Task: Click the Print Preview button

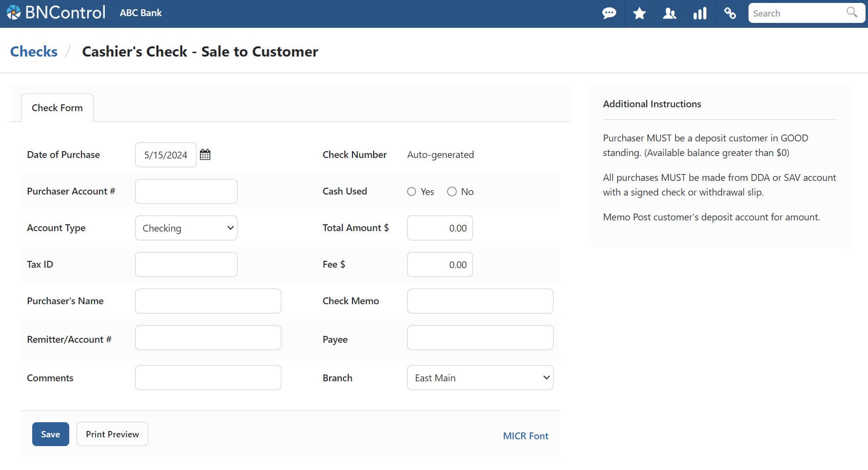Action: pos(112,434)
